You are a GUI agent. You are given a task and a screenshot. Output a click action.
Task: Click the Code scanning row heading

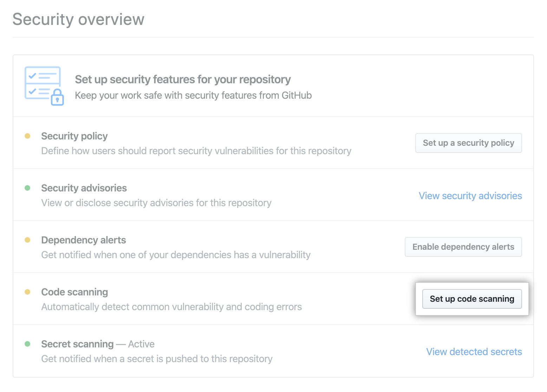coord(74,292)
